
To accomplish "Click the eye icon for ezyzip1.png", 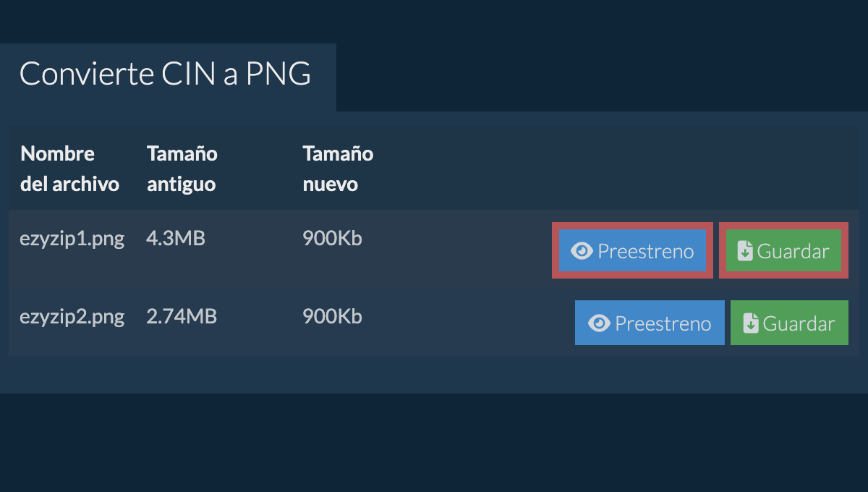I will (x=582, y=251).
